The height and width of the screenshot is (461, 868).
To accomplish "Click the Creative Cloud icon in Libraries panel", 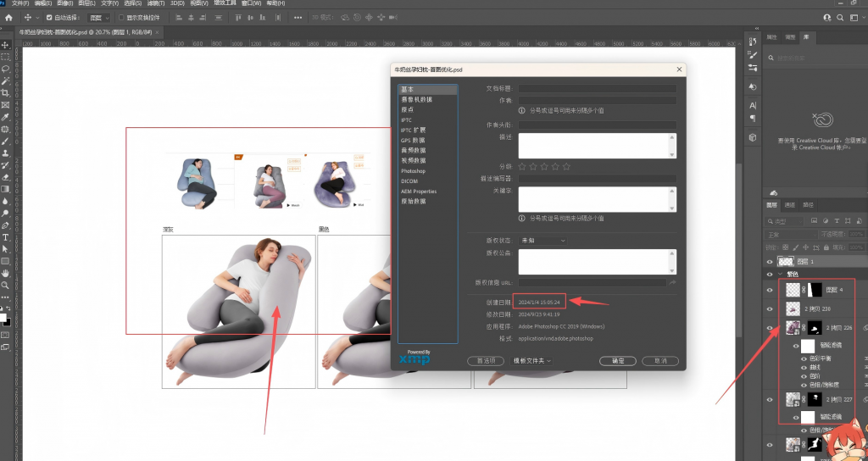I will [x=822, y=119].
